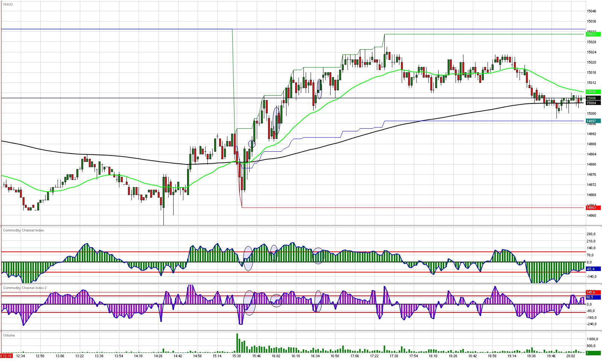Click the YMU3 symbol label
Image resolution: width=602 pixels, height=364 pixels.
click(7, 4)
